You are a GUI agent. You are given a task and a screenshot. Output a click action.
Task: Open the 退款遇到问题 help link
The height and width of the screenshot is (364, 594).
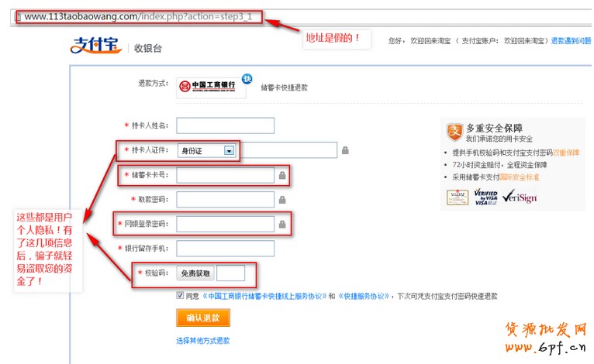pos(572,40)
